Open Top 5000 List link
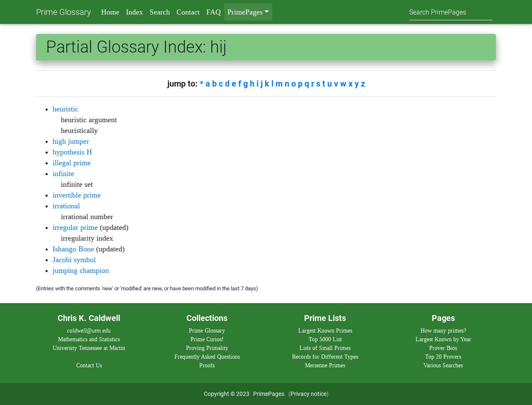Viewport: 532px width, 405px height. point(325,339)
